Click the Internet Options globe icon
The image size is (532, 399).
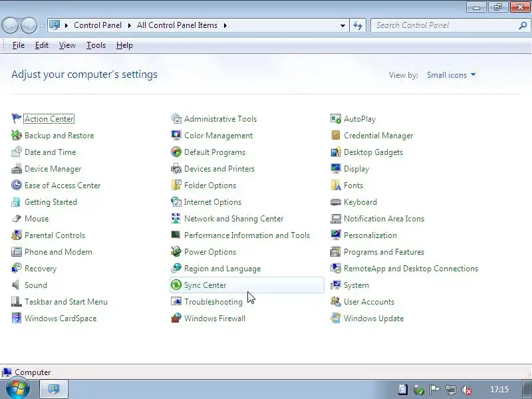coord(176,201)
